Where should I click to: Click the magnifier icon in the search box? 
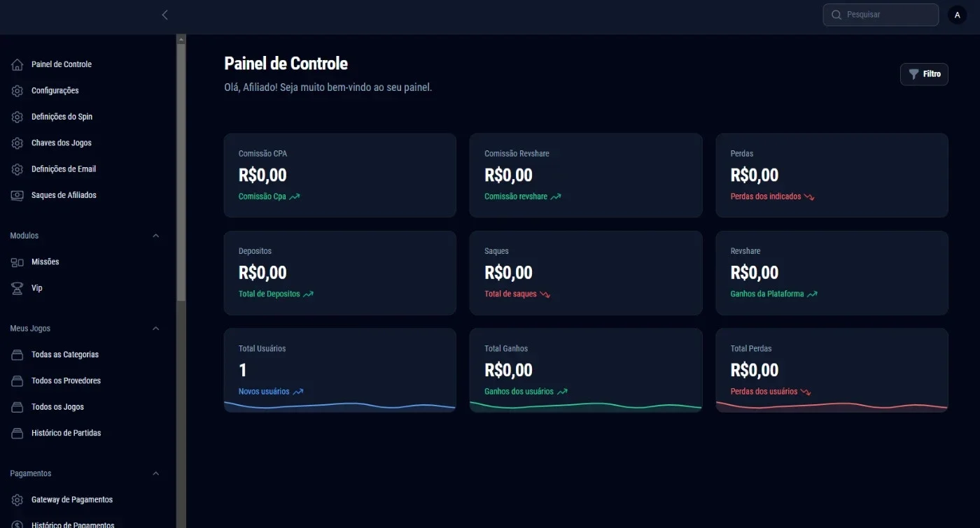[836, 15]
